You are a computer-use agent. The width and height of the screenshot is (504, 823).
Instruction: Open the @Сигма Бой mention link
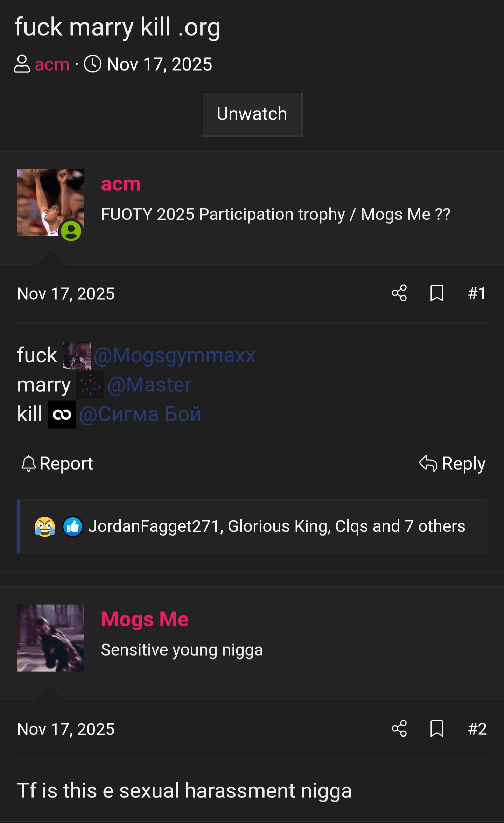[140, 414]
